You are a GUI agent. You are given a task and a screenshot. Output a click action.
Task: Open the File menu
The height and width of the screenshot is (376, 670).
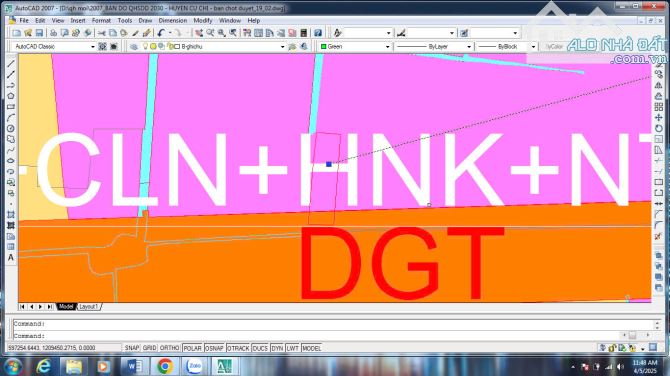pos(24,21)
